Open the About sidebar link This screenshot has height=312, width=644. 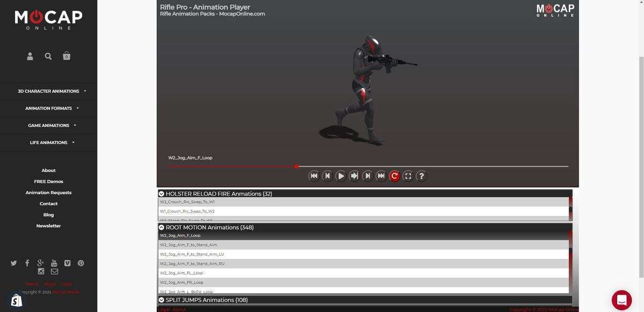coord(48,170)
